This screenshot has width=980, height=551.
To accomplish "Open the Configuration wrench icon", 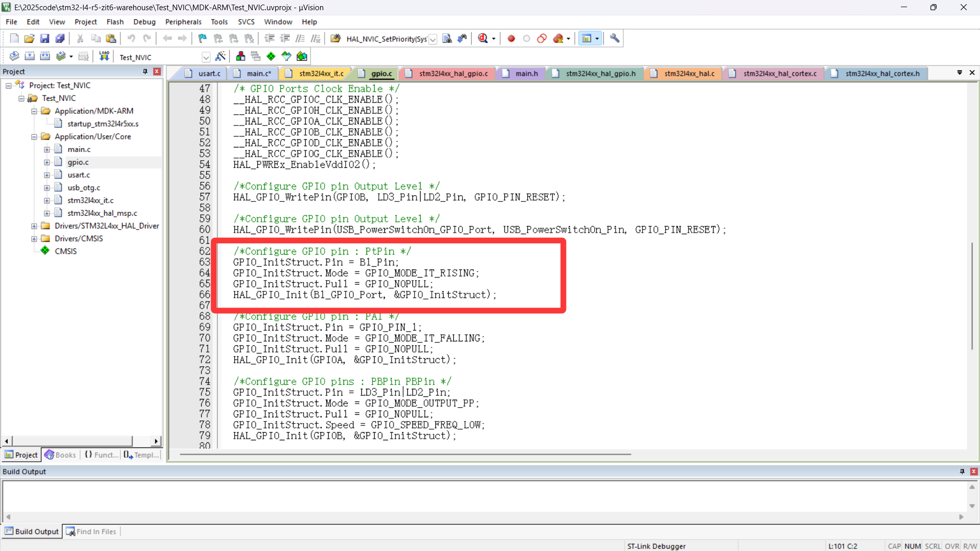I will coord(615,38).
